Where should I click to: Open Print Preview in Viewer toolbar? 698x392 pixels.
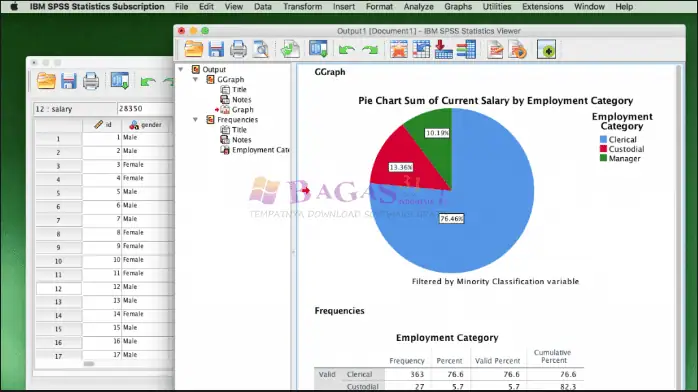(260, 49)
